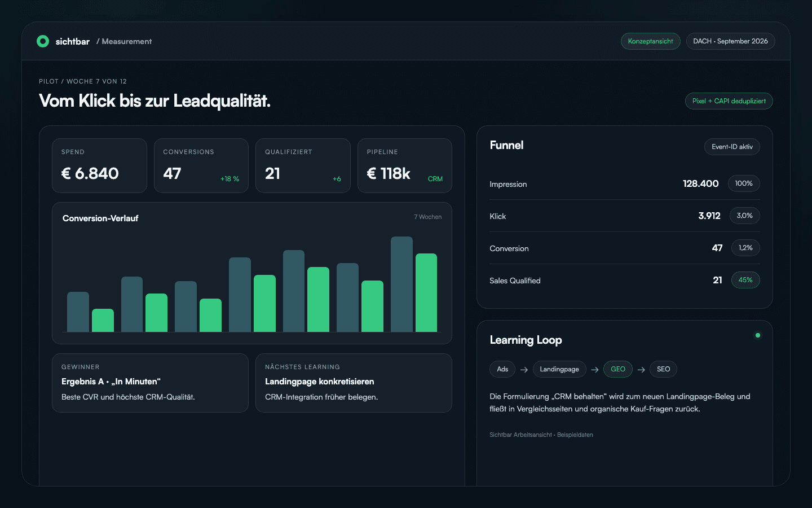Click the DACH · September 2026 pill

[731, 41]
